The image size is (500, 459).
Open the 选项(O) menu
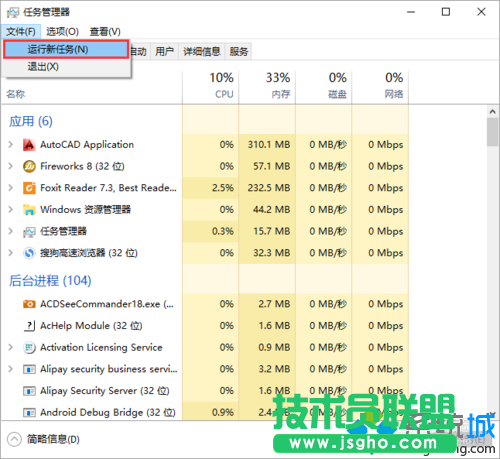point(62,32)
